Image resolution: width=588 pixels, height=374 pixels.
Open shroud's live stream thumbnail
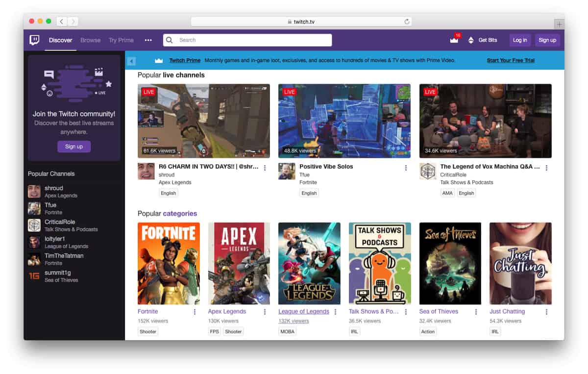coord(204,121)
